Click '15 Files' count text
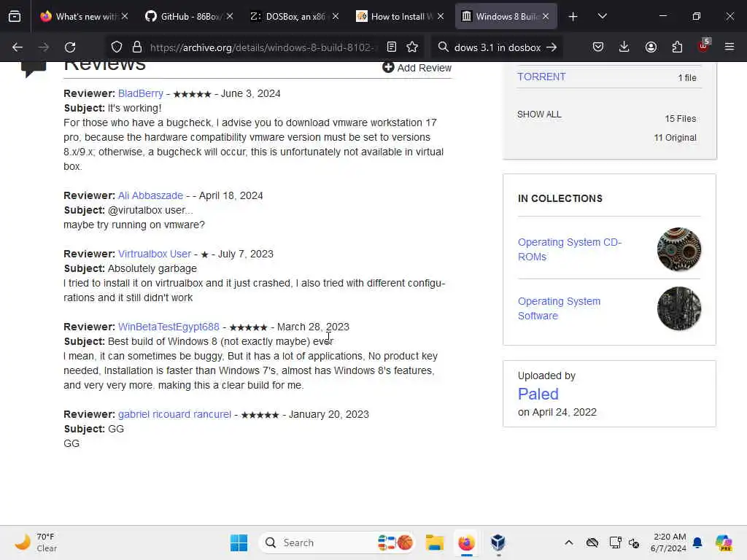747x560 pixels. pyautogui.click(x=681, y=119)
